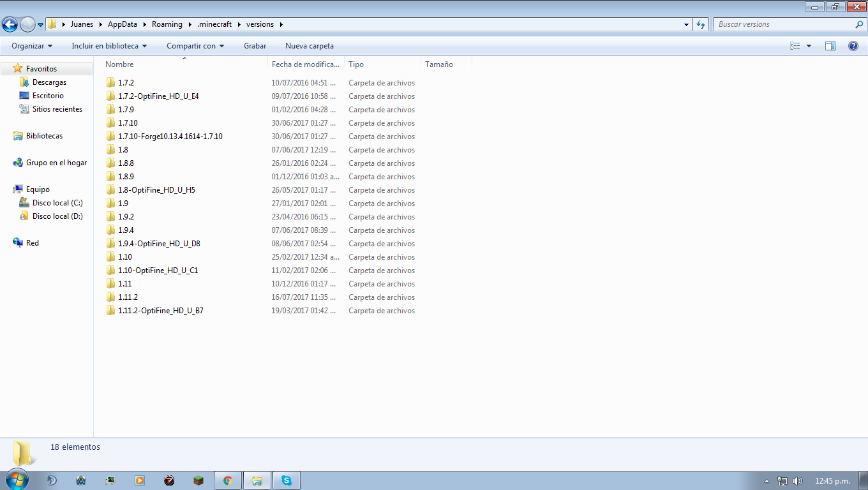Screen dimensions: 868x490
Task: Select the 1.7.2 folder icon
Action: (x=111, y=83)
